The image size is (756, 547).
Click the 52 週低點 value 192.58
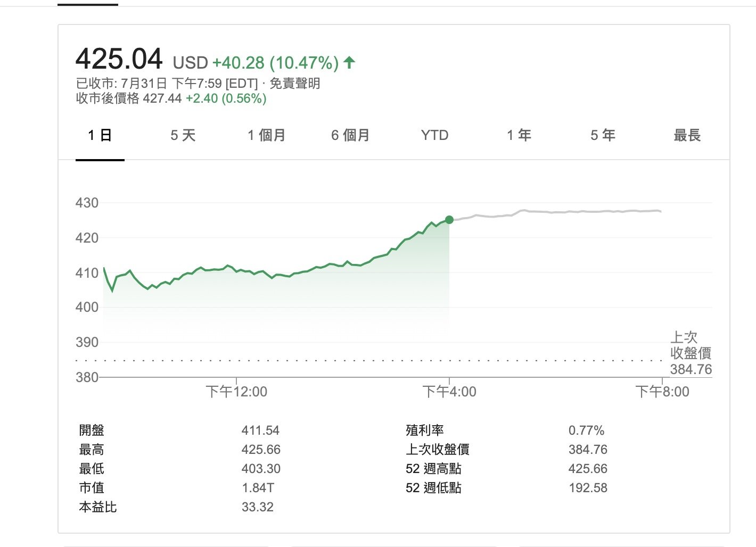coord(588,488)
